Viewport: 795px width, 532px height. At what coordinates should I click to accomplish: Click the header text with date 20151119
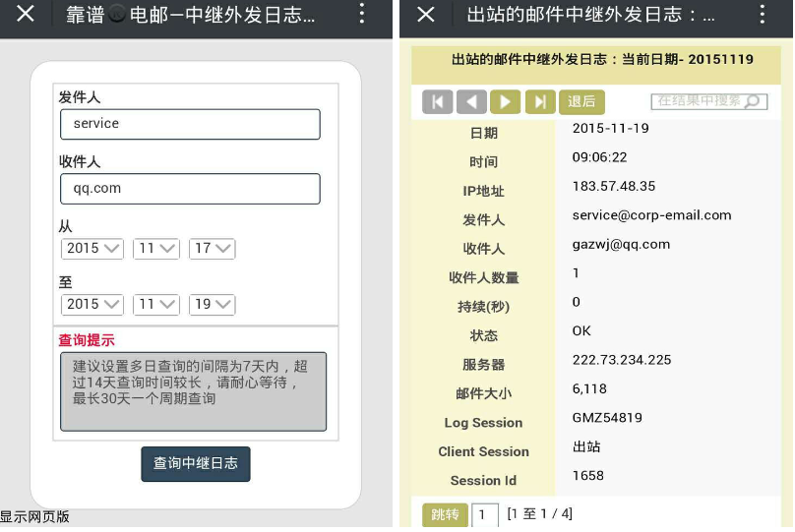tap(602, 59)
